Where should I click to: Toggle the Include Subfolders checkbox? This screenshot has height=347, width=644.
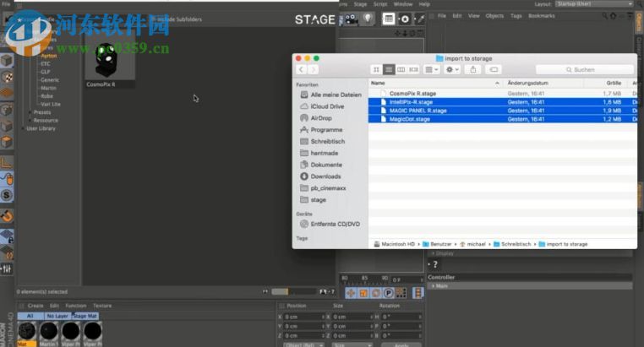154,19
